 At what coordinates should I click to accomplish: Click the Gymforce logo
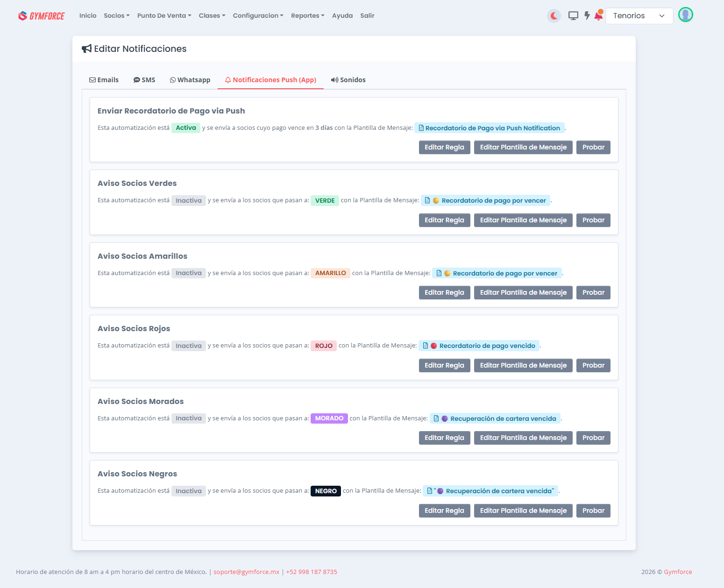coord(42,16)
